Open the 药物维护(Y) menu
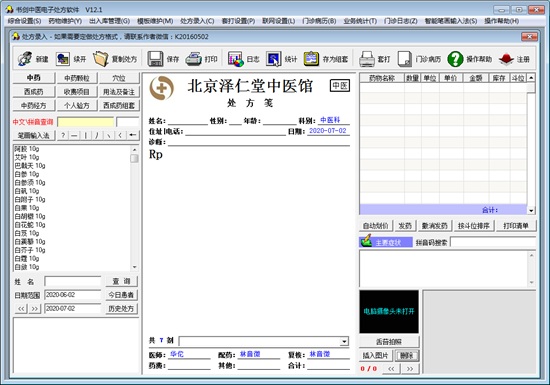Viewport: 550px width, 385px height. [x=65, y=21]
